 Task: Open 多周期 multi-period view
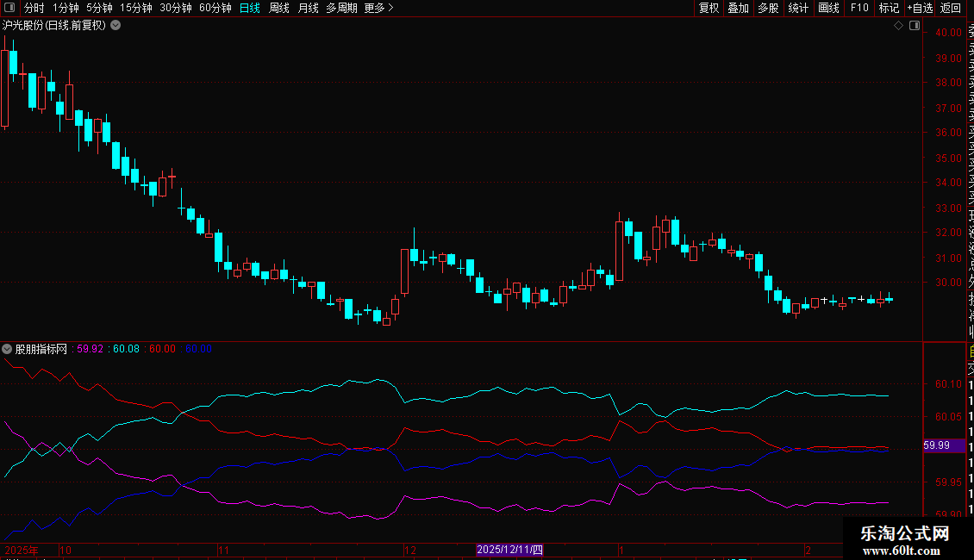click(x=341, y=8)
